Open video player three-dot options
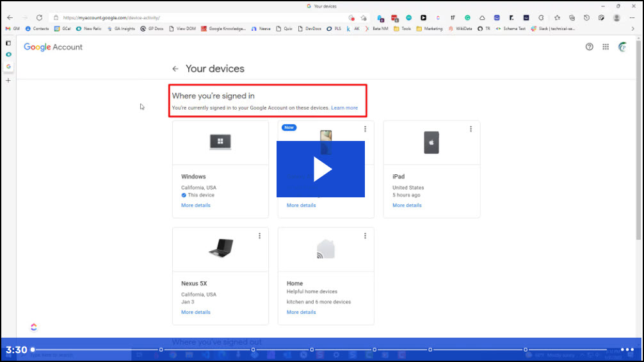Image resolution: width=644 pixels, height=362 pixels. point(627,350)
